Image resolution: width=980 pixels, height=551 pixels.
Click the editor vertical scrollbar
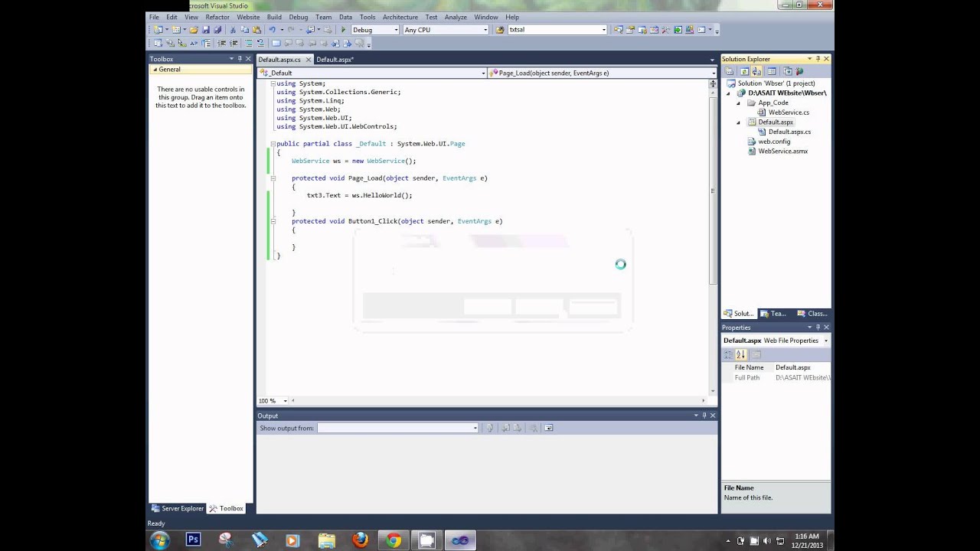pos(713,237)
